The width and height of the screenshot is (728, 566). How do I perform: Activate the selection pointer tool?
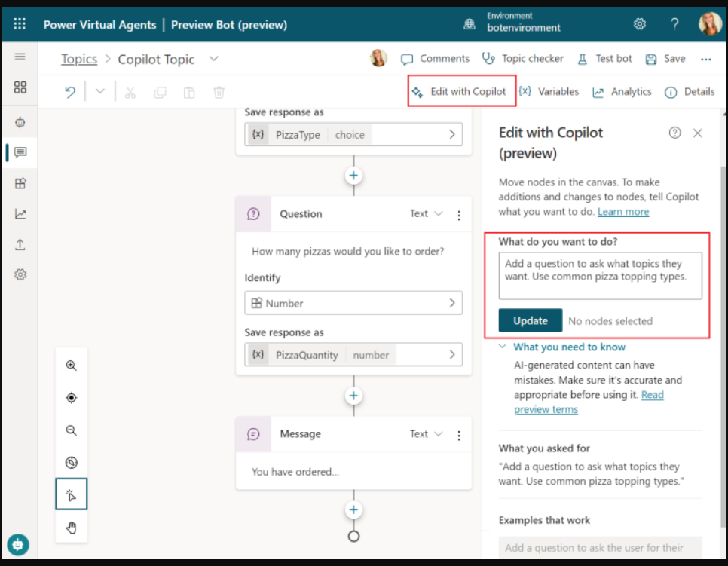click(x=71, y=494)
